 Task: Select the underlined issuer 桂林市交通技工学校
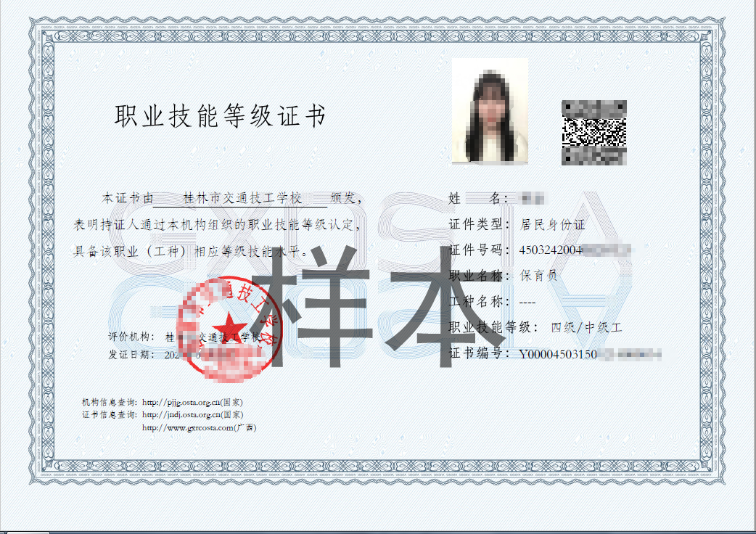tap(242, 198)
